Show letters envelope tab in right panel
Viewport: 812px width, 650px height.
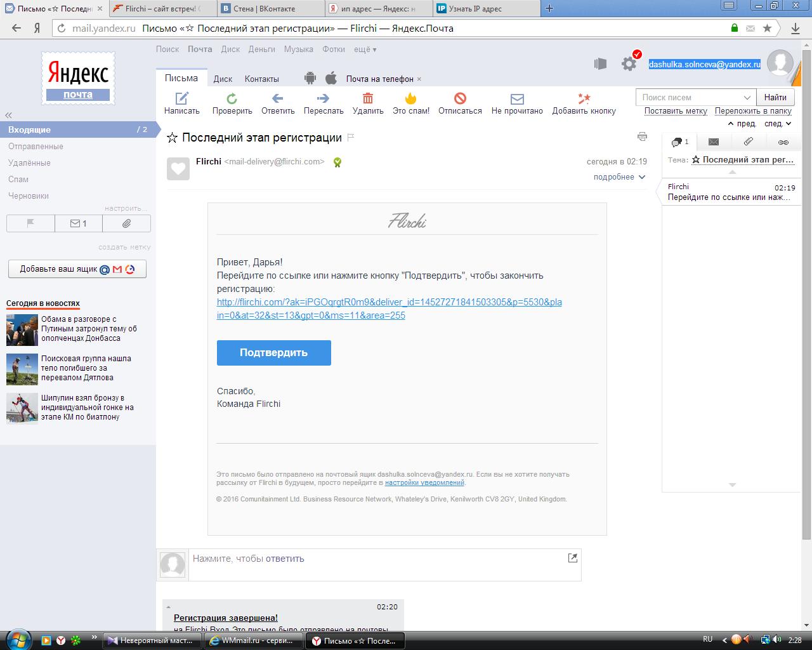[x=714, y=142]
